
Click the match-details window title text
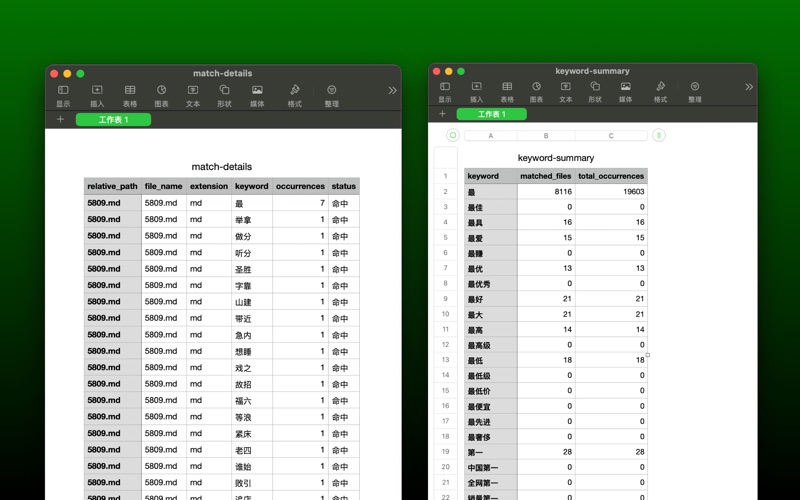coord(222,73)
